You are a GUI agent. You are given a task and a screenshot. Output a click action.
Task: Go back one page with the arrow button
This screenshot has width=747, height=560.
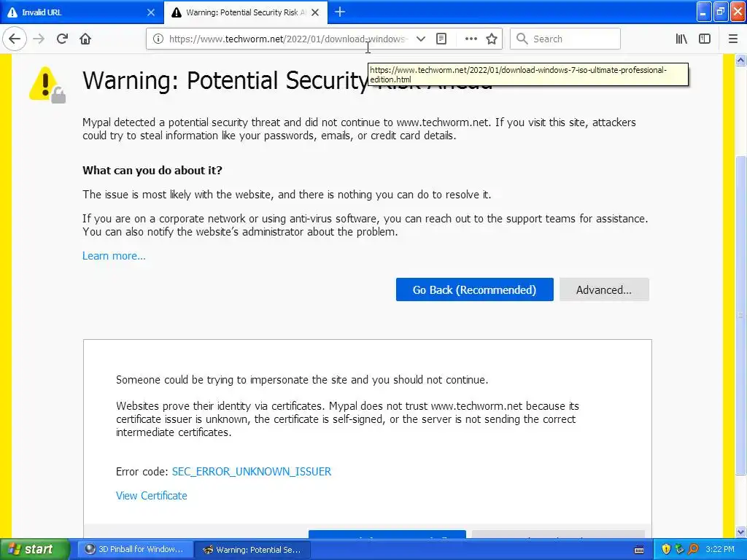tap(15, 39)
